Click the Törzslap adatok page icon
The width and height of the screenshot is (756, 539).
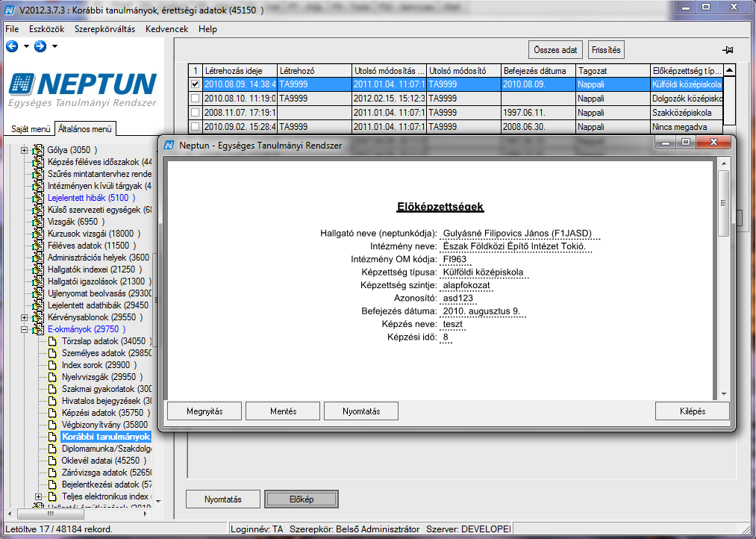tap(52, 341)
